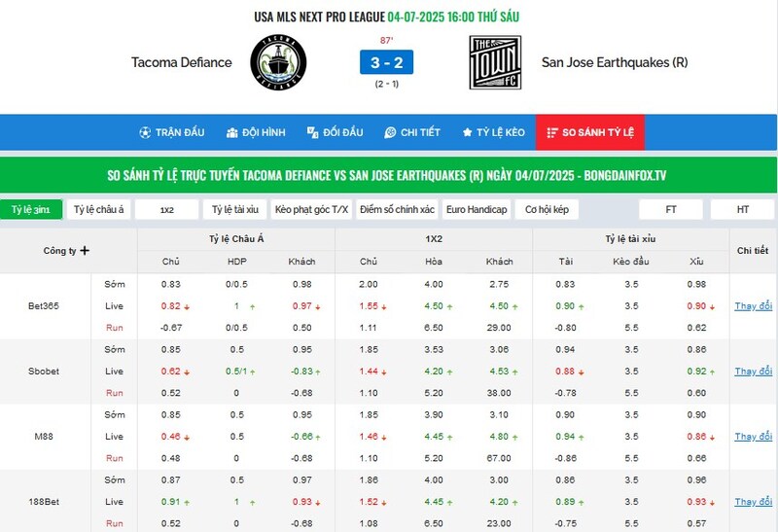Click the San Jose Earthquakes (R) team name
Screen dimensions: 778x532
coord(615,62)
